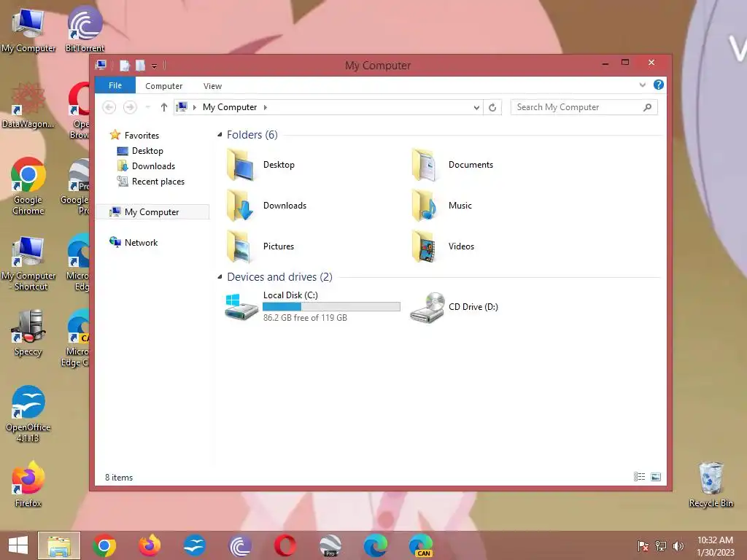
Task: Launch Google Earth Pro from taskbar
Action: [x=330, y=545]
